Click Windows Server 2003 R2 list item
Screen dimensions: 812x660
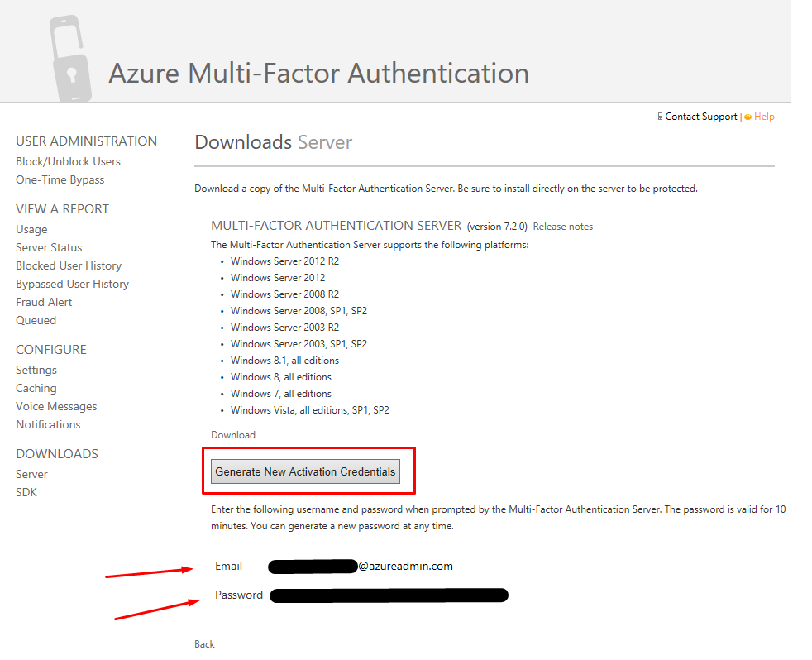click(x=284, y=328)
